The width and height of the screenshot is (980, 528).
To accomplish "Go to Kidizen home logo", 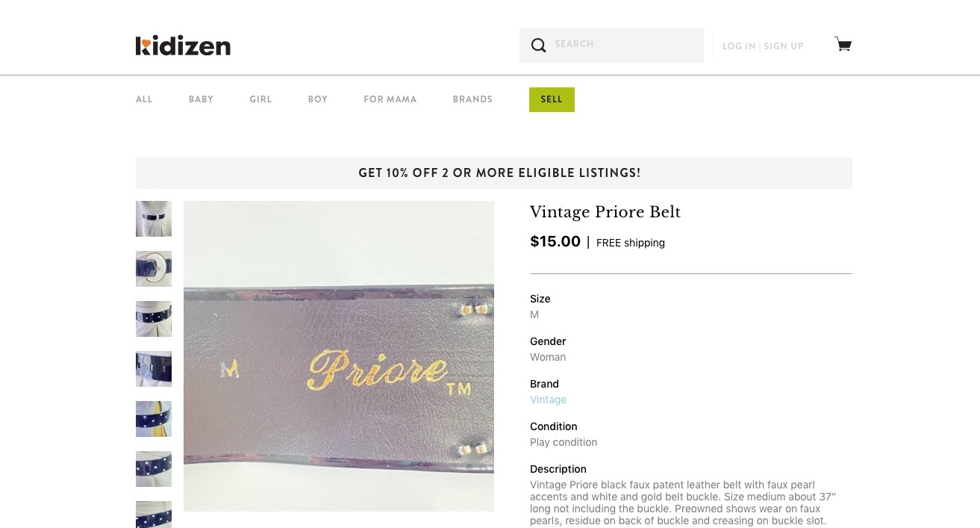I will (183, 46).
